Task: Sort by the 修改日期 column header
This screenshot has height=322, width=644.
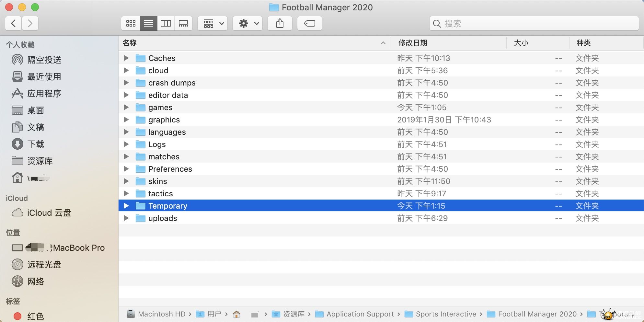Action: pos(449,43)
